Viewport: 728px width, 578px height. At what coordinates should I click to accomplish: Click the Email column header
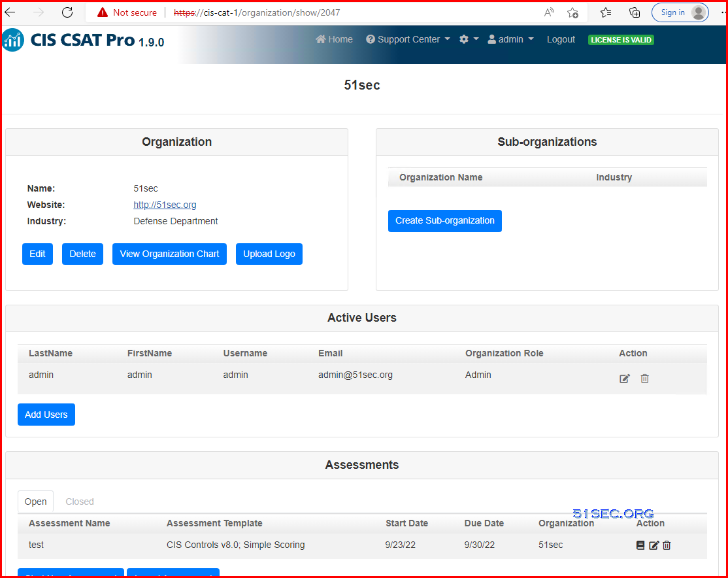click(331, 353)
